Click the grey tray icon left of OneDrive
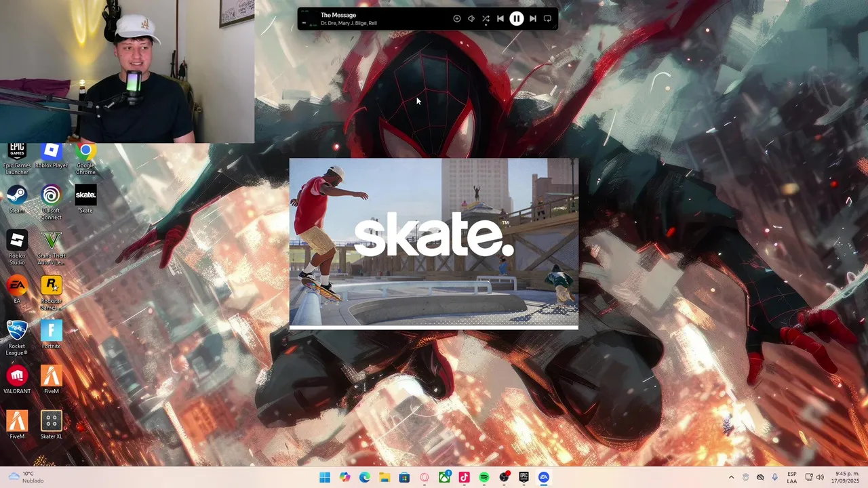The width and height of the screenshot is (868, 488). click(x=745, y=477)
